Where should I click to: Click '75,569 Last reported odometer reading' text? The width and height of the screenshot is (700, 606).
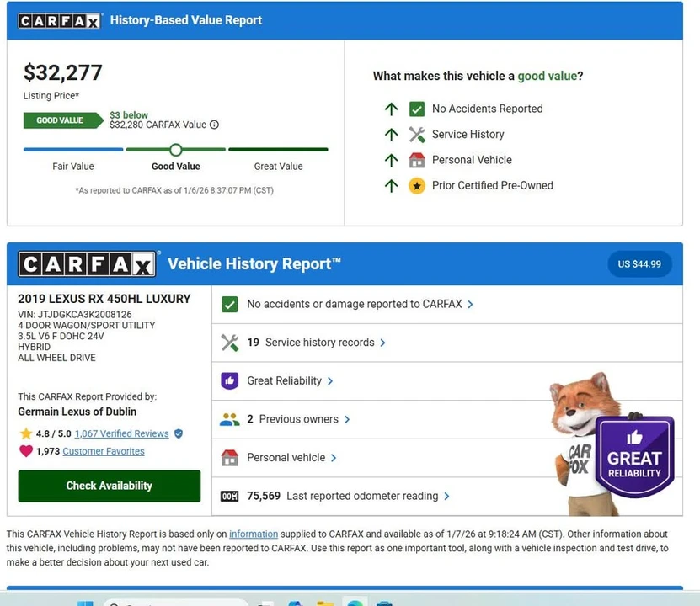(x=342, y=497)
